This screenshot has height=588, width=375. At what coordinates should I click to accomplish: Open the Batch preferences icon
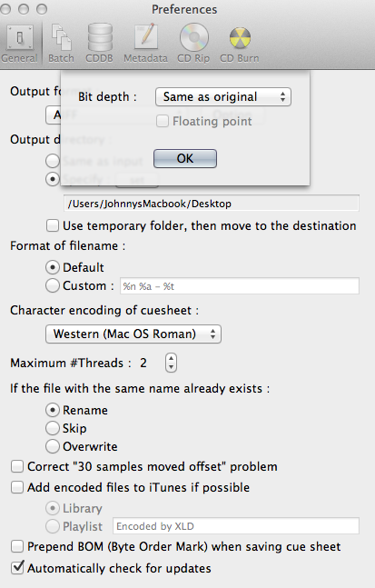61,37
